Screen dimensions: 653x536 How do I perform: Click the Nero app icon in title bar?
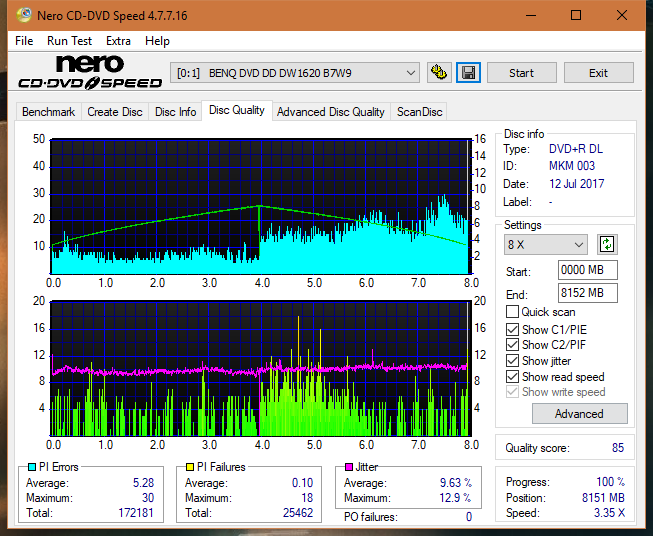click(x=23, y=15)
